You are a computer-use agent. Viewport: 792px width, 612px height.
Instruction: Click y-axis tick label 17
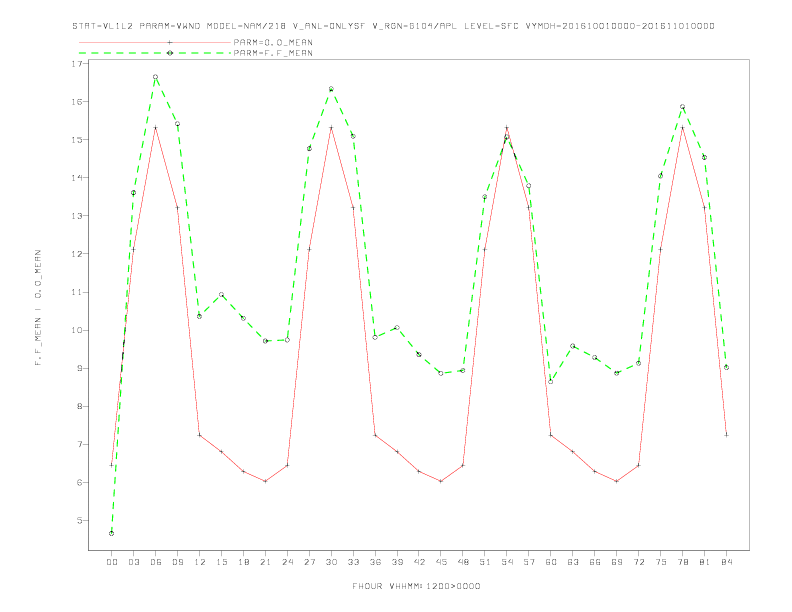tap(77, 64)
